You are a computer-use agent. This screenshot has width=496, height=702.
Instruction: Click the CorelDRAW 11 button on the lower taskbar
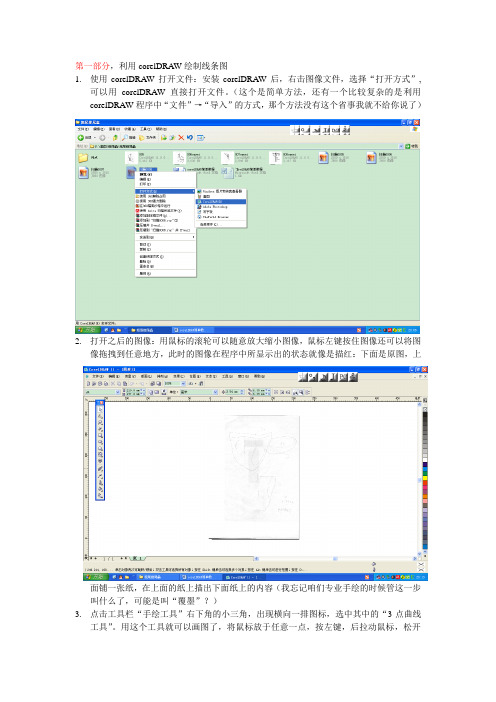[244, 578]
